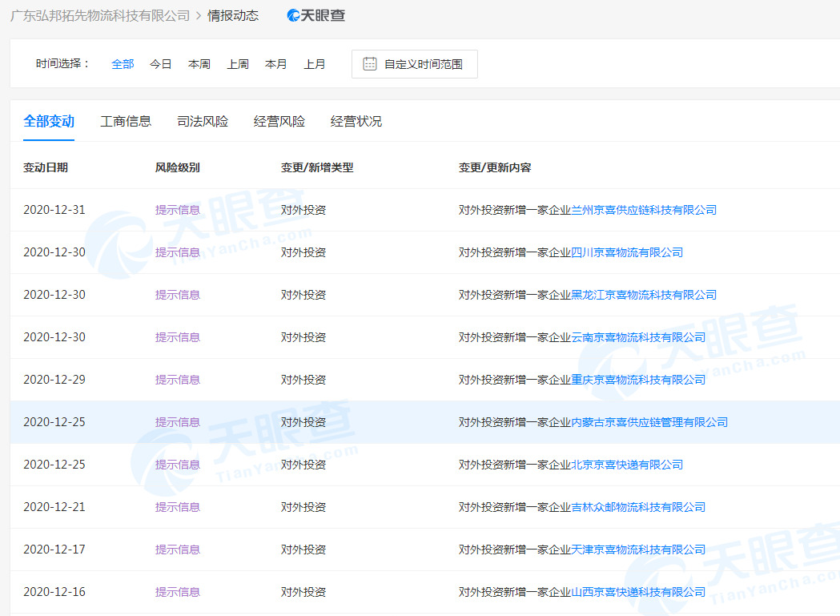Screen dimensions: 840x616
Task: Click 风险级别 column header
Action: pyautogui.click(x=177, y=167)
